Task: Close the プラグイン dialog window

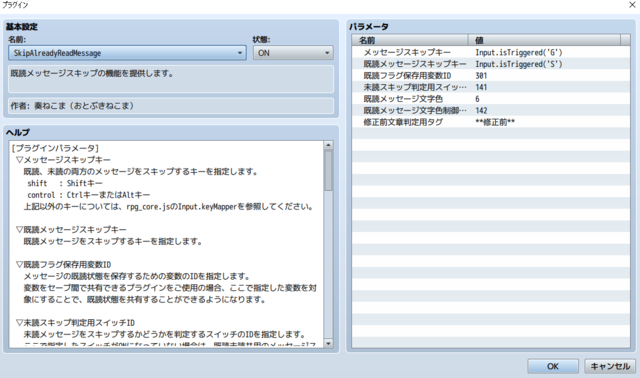Action: coord(632,5)
